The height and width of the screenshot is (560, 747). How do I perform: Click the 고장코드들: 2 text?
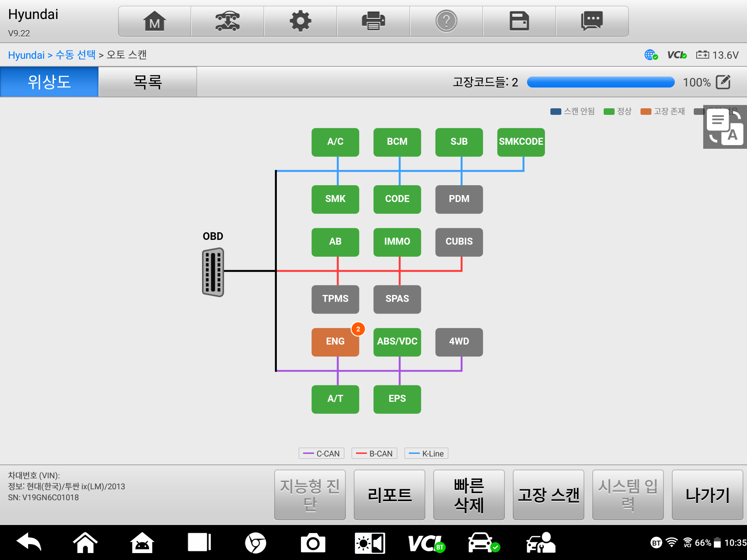coord(485,82)
